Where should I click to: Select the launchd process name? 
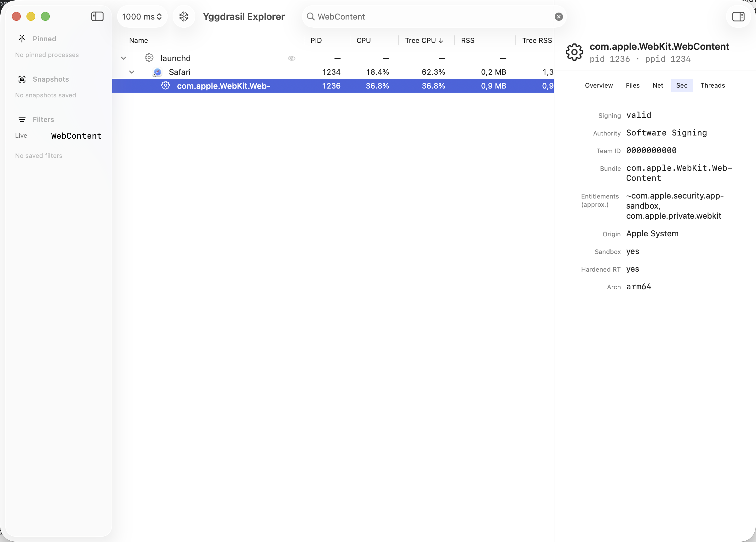(176, 58)
